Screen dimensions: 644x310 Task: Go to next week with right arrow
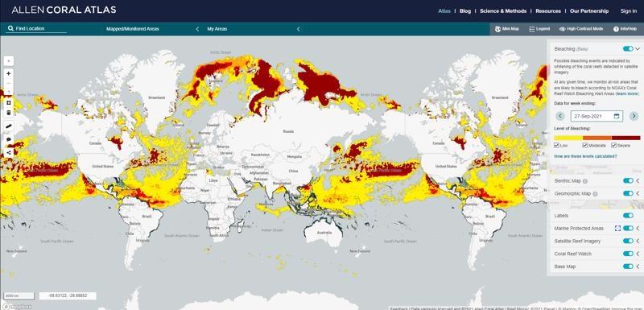point(634,116)
